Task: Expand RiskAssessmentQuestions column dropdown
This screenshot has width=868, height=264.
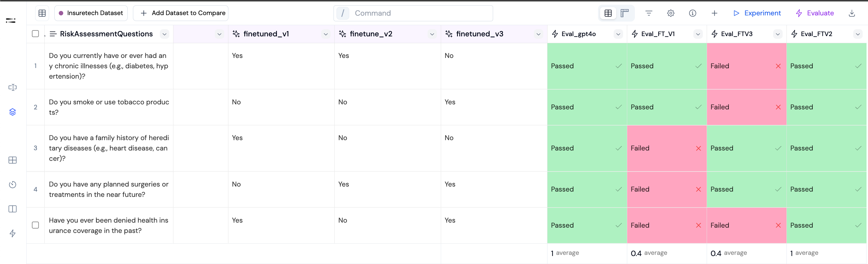Action: (x=165, y=34)
